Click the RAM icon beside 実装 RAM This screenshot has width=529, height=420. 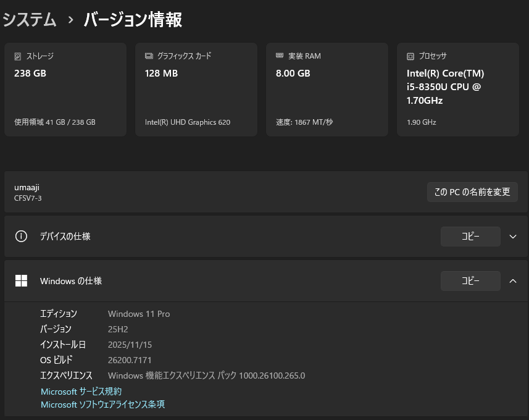[280, 56]
